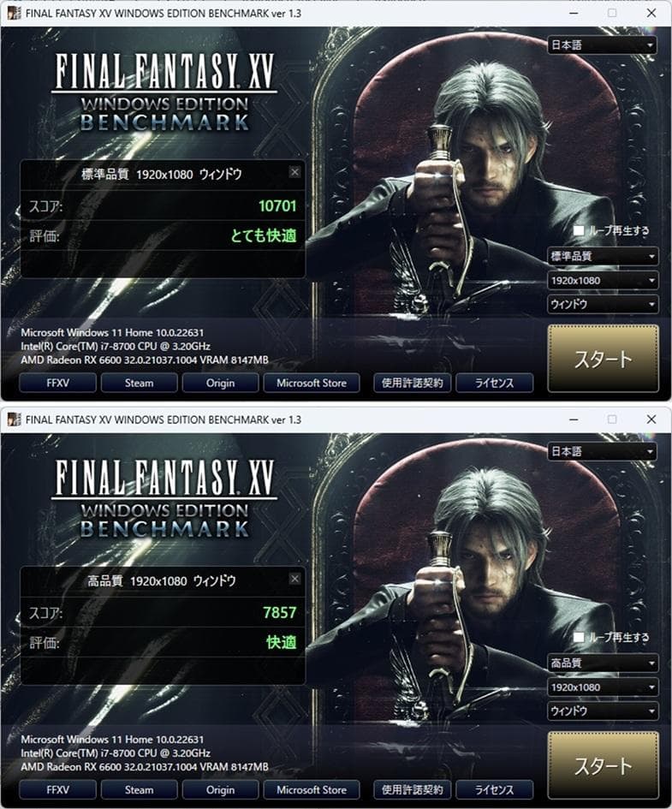Open the 高品質 quality dropdown
Screen dimensions: 672x809
603,663
